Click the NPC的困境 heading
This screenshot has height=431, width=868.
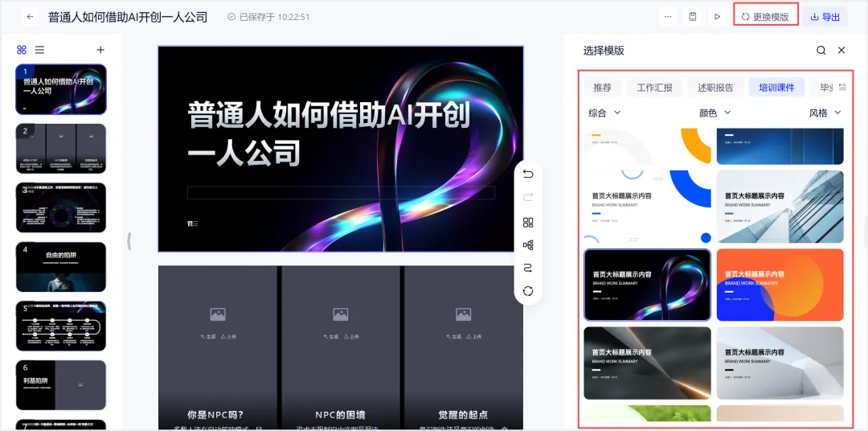click(x=341, y=415)
